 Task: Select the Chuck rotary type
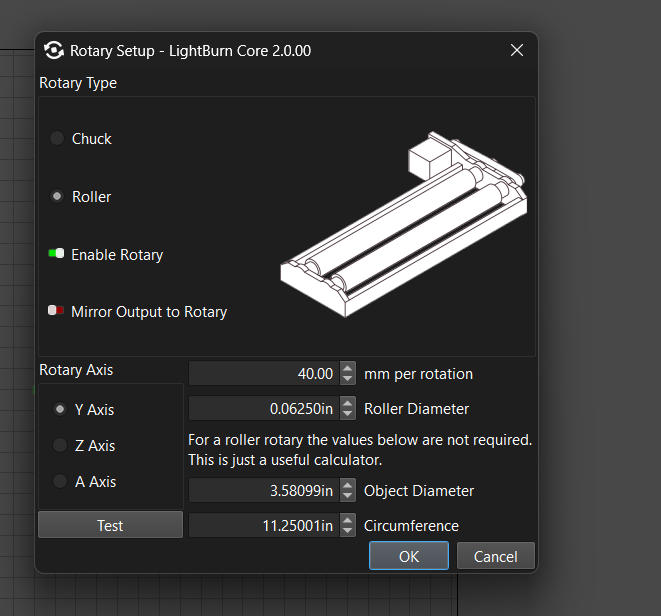pos(58,139)
